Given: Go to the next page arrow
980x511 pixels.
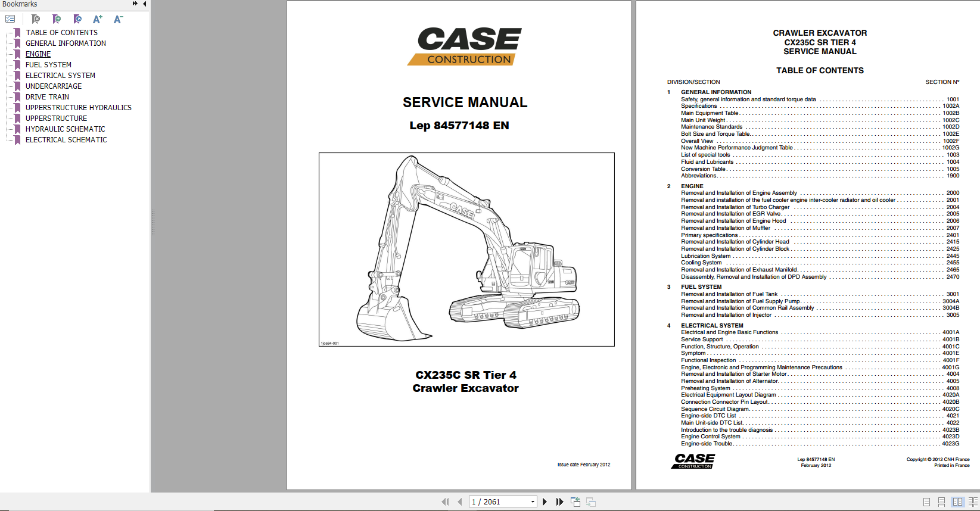Looking at the screenshot, I should tap(545, 502).
